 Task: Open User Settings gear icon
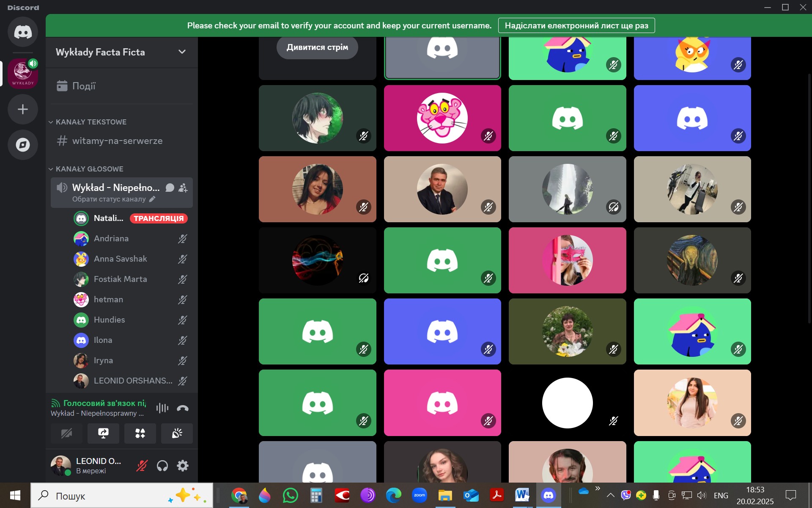click(183, 466)
